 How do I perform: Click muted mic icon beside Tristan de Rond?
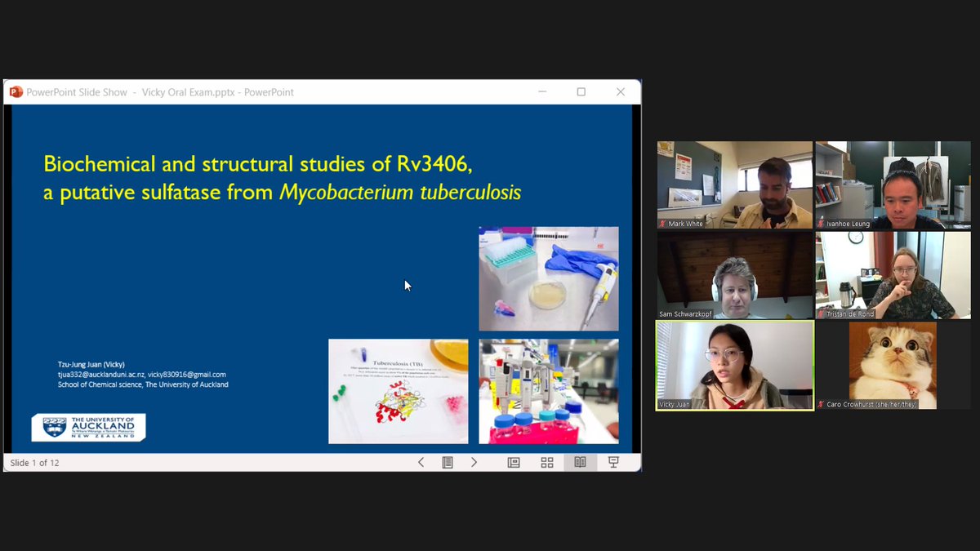coord(821,314)
